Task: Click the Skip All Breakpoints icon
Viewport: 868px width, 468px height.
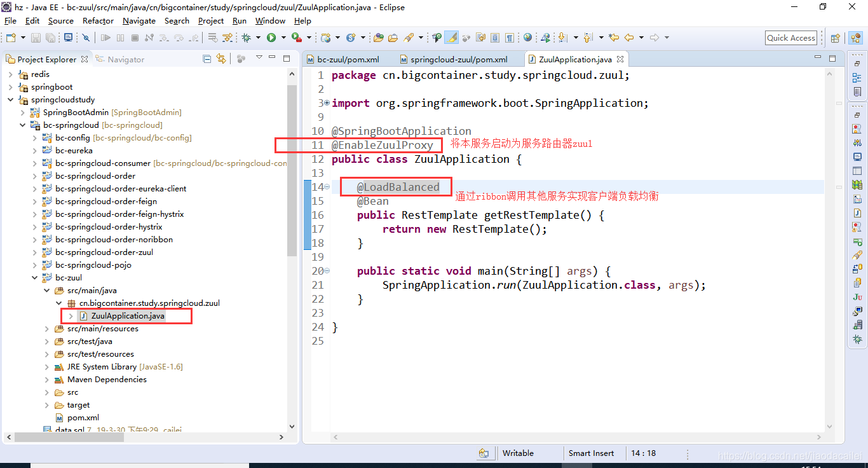Action: click(x=86, y=38)
